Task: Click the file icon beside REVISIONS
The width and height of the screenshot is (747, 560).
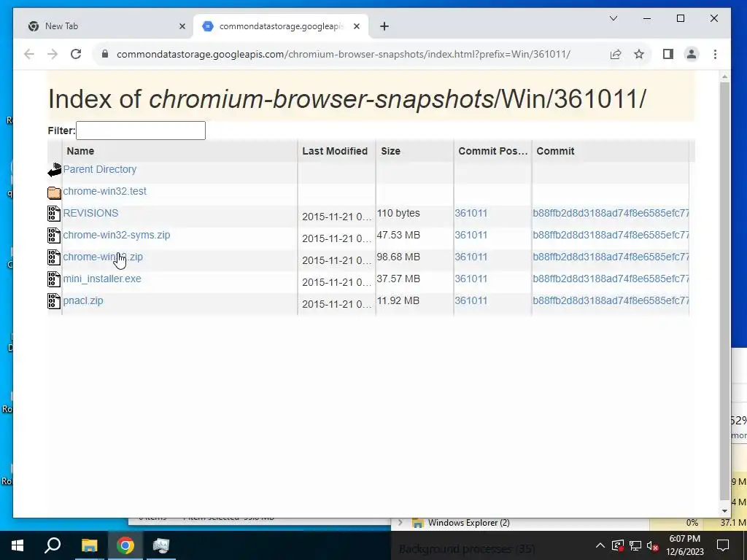Action: (x=54, y=214)
